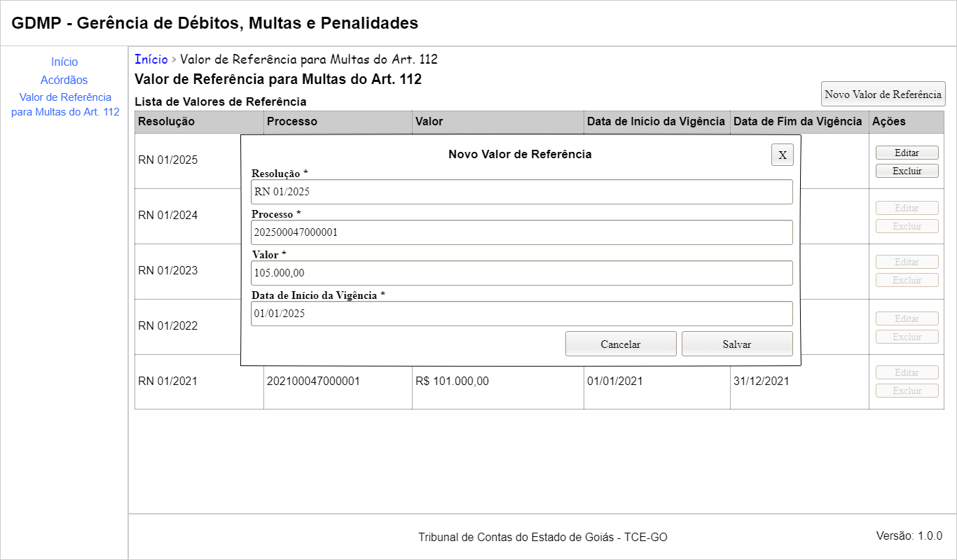Image resolution: width=957 pixels, height=560 pixels.
Task: Click into the Processo text field
Action: [x=521, y=232]
